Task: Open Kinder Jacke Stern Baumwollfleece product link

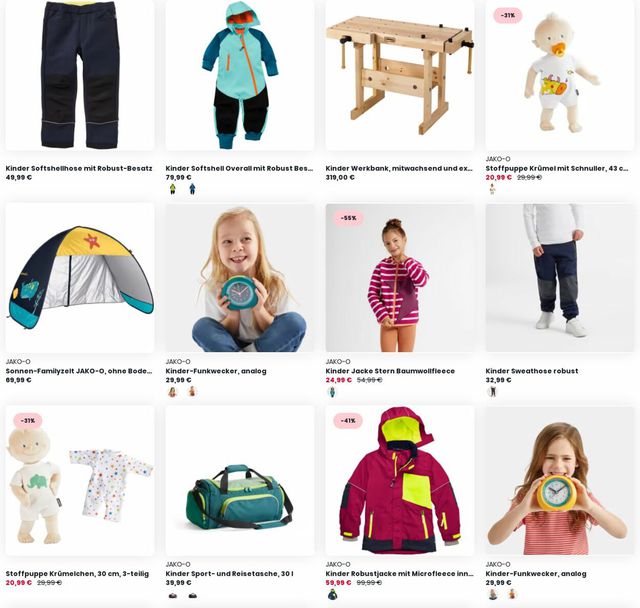Action: tap(390, 371)
